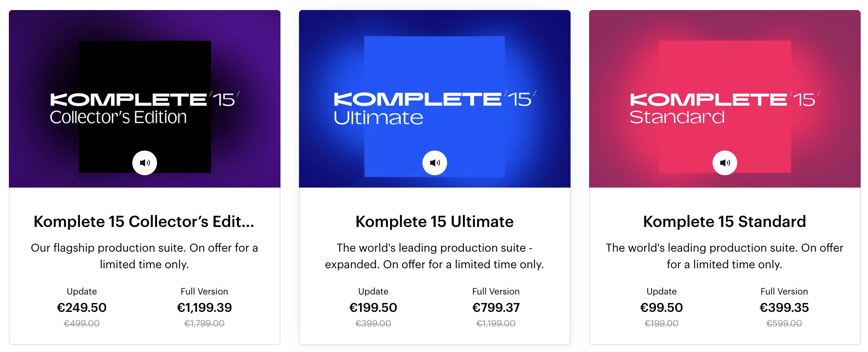Click the Komplete 15 Standard title
Screen dimensions: 868x352
(725, 222)
